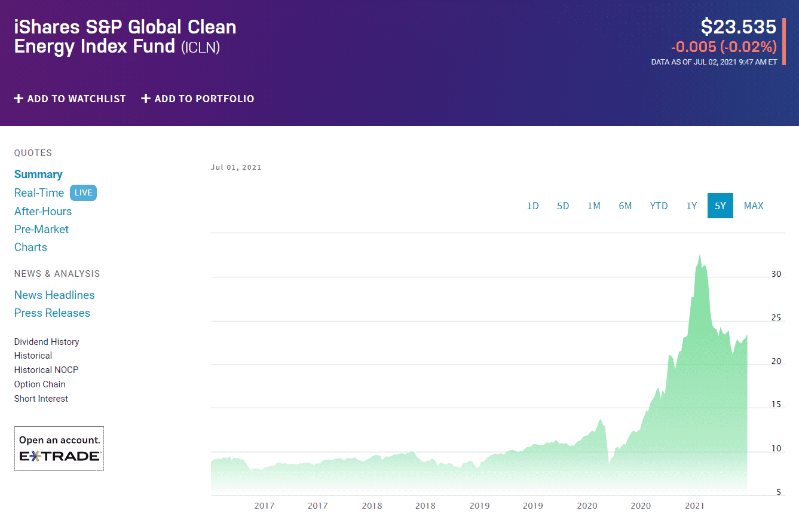
Task: Click the iShares fund title heading
Action: tap(125, 36)
